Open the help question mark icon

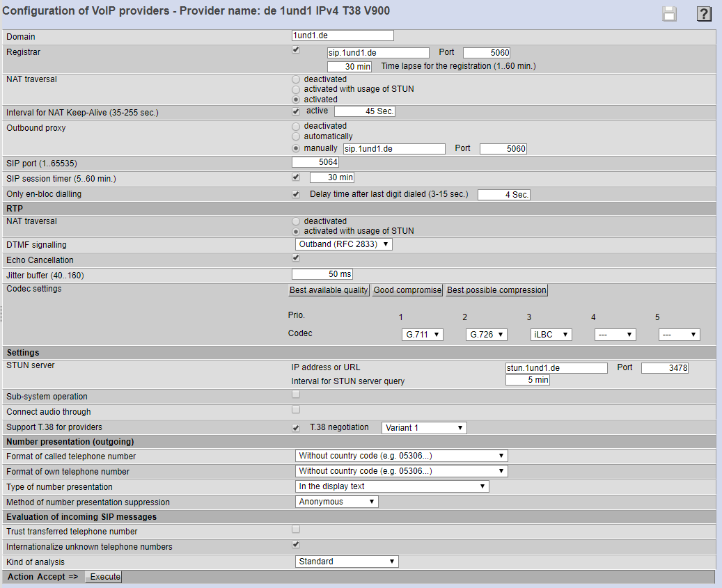pos(704,14)
